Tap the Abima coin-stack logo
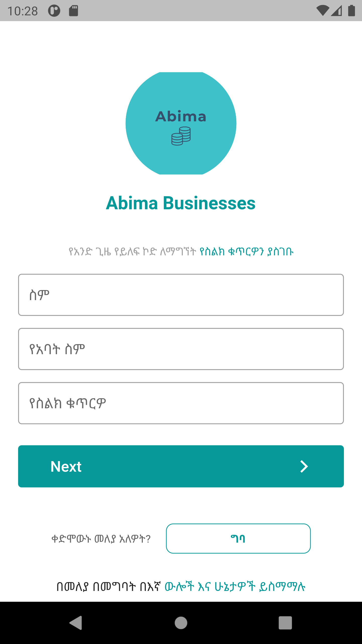This screenshot has height=644, width=362. tap(181, 123)
